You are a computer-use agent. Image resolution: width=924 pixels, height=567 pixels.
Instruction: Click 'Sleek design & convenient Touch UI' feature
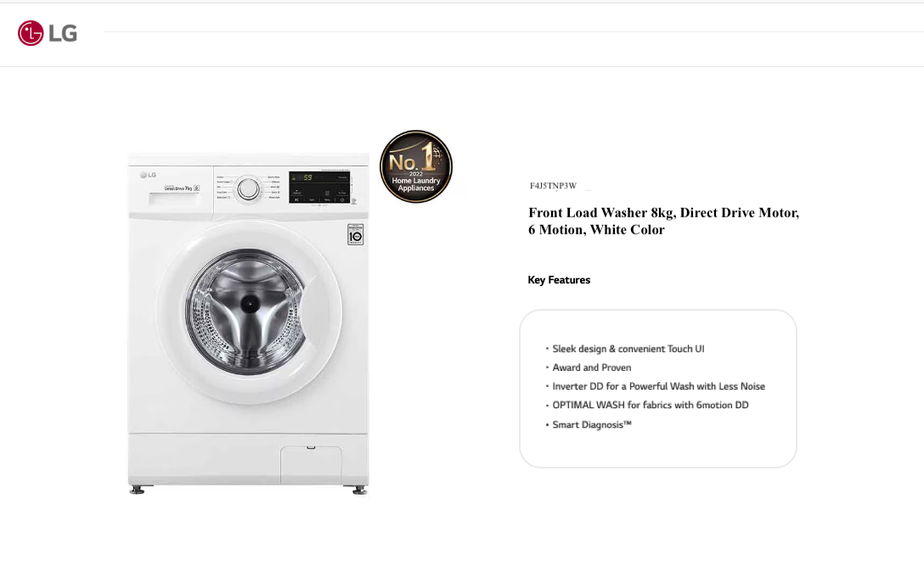[x=628, y=349]
